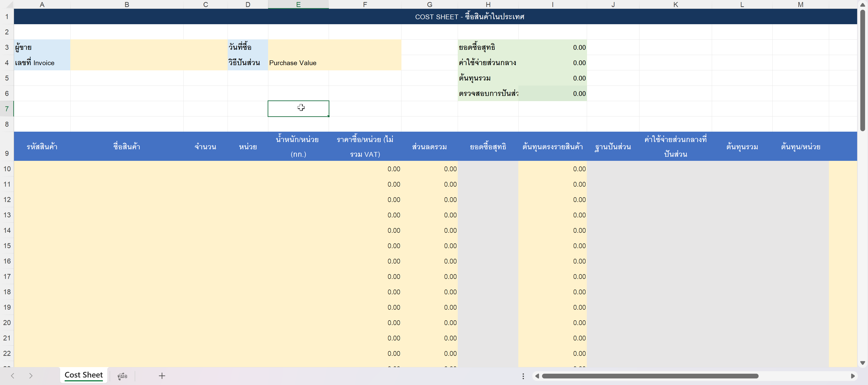Screen dimensions: 868x385
Task: Click the ส่วนลดรวม table header
Action: click(430, 146)
